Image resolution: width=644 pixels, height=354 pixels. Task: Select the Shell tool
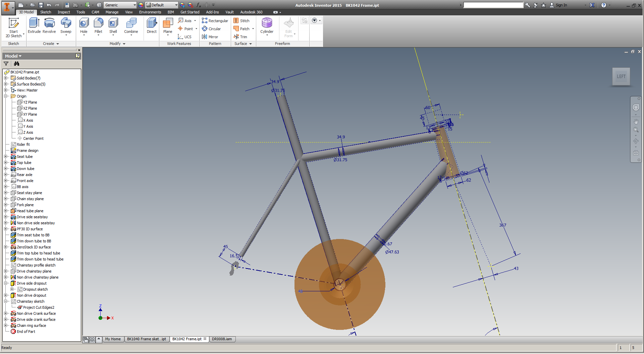coord(113,26)
